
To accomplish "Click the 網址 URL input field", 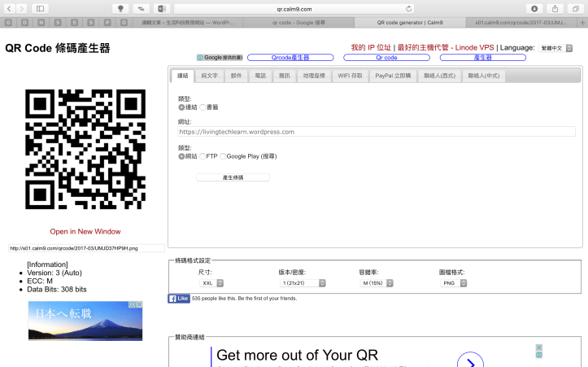I will 376,131.
